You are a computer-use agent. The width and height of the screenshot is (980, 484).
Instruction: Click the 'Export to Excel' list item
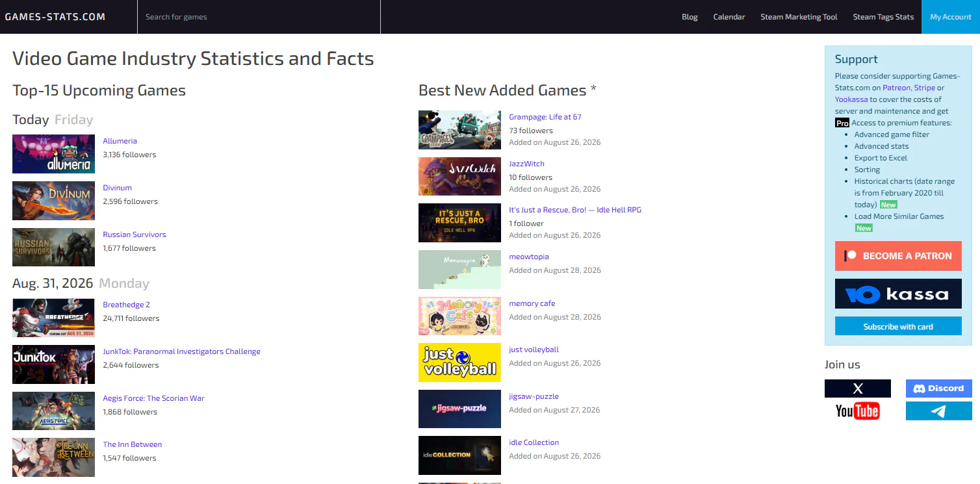(881, 158)
